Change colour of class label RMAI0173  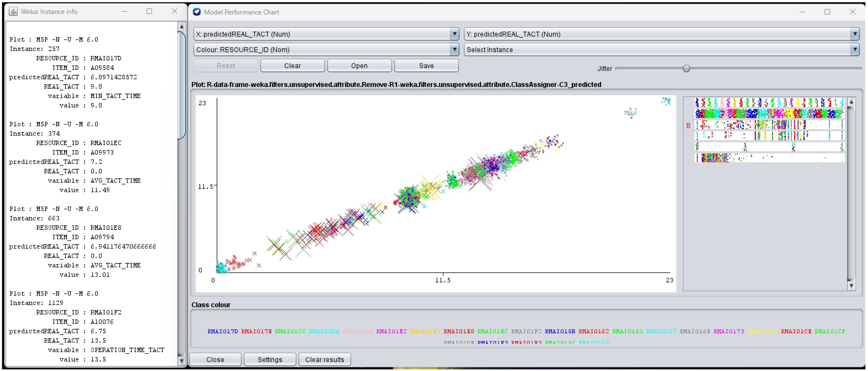point(729,331)
